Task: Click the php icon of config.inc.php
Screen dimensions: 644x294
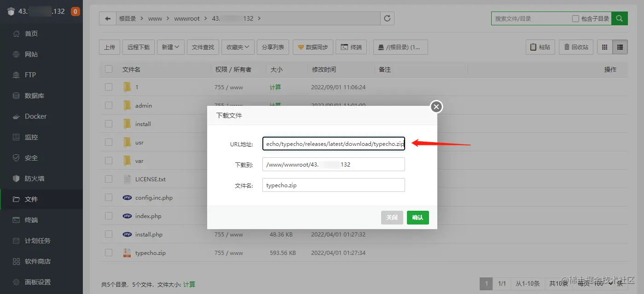Action: coord(127,197)
